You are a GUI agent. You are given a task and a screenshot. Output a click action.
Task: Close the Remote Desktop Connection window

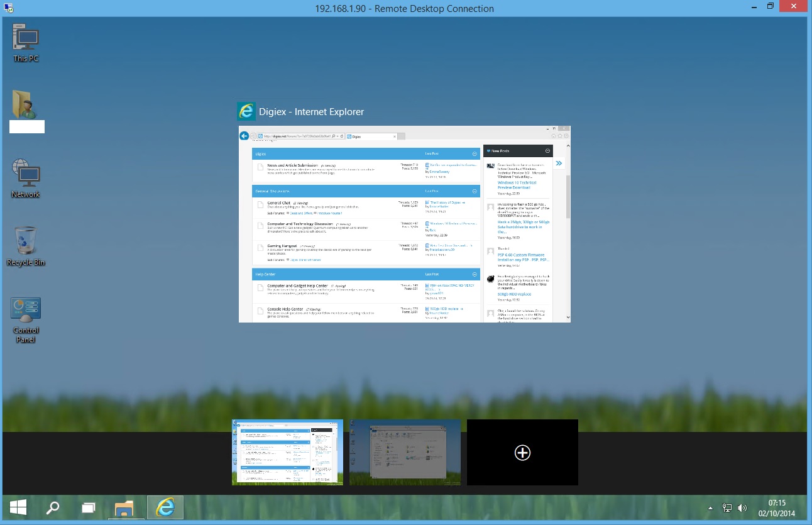(x=794, y=6)
